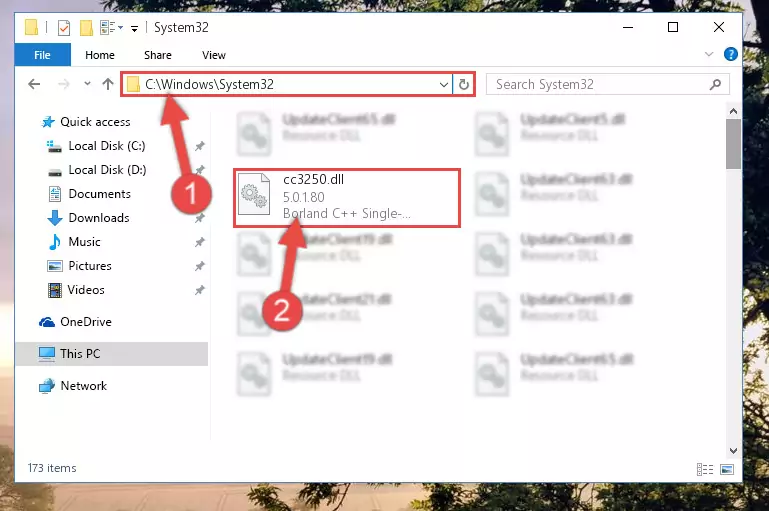
Task: Click the address bar showing C:\Windows\System32
Action: pyautogui.click(x=287, y=84)
